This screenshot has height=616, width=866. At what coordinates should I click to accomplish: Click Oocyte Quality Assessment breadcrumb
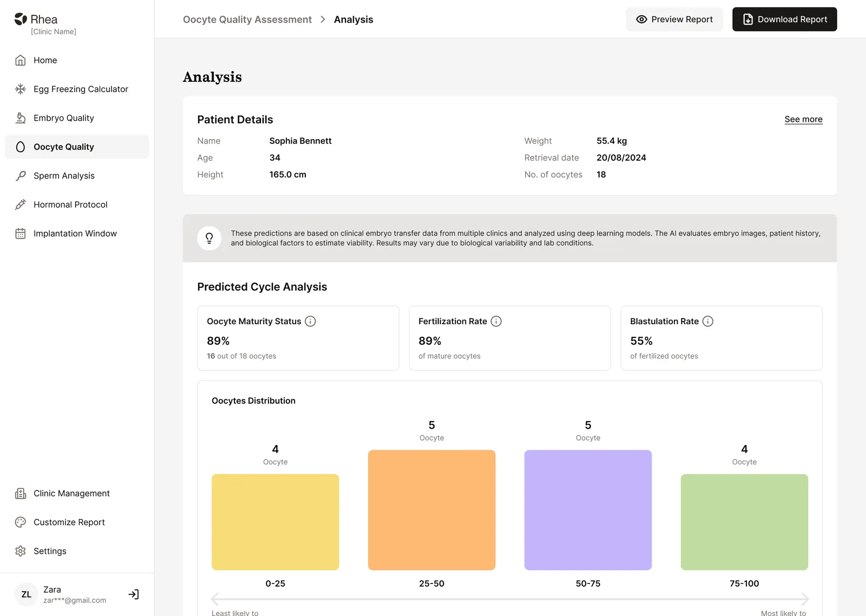pos(247,19)
